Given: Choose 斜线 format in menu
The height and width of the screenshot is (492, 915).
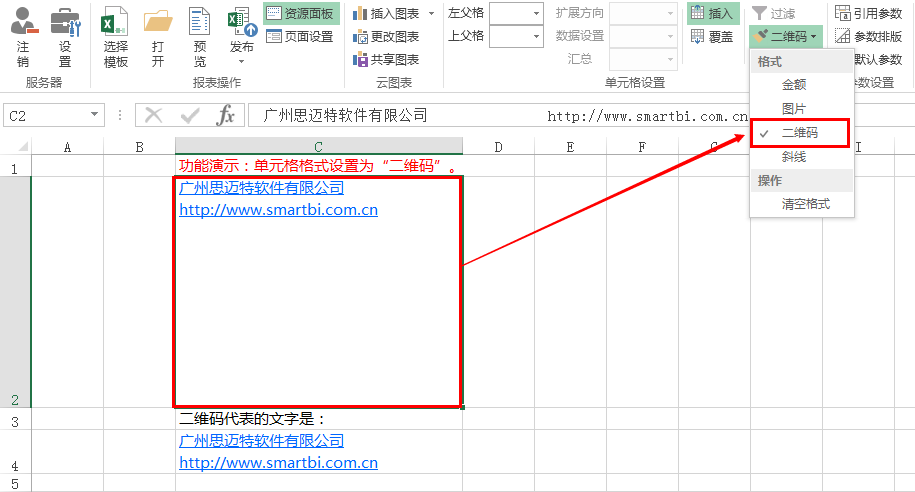Looking at the screenshot, I should 802,156.
